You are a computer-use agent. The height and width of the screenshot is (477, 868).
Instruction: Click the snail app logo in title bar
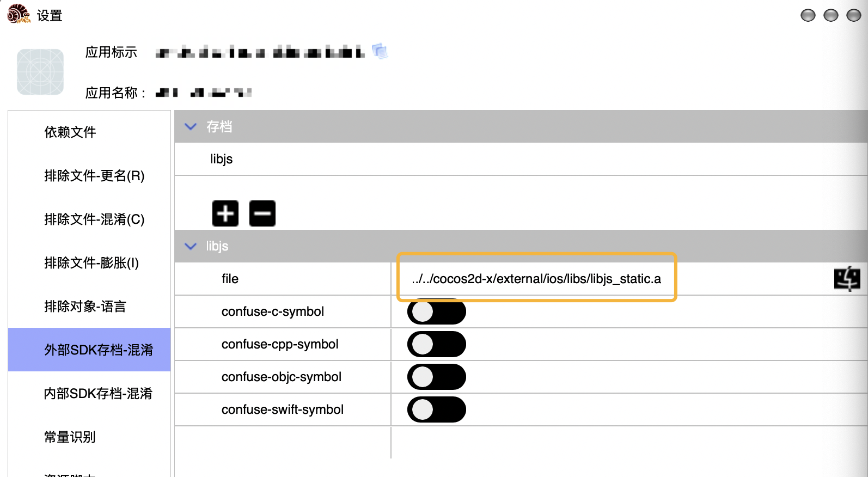[x=19, y=14]
